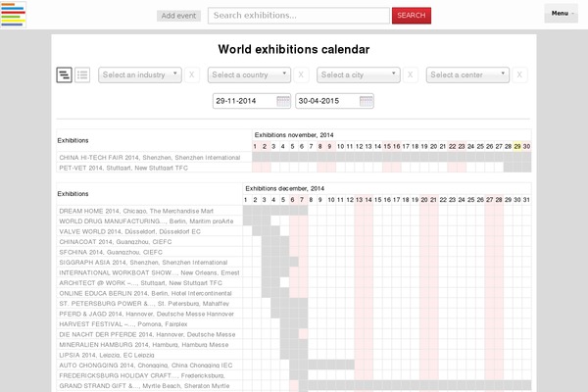Click the 'Exhibitions november, 2014' heading
The height and width of the screenshot is (392, 588).
(x=294, y=135)
